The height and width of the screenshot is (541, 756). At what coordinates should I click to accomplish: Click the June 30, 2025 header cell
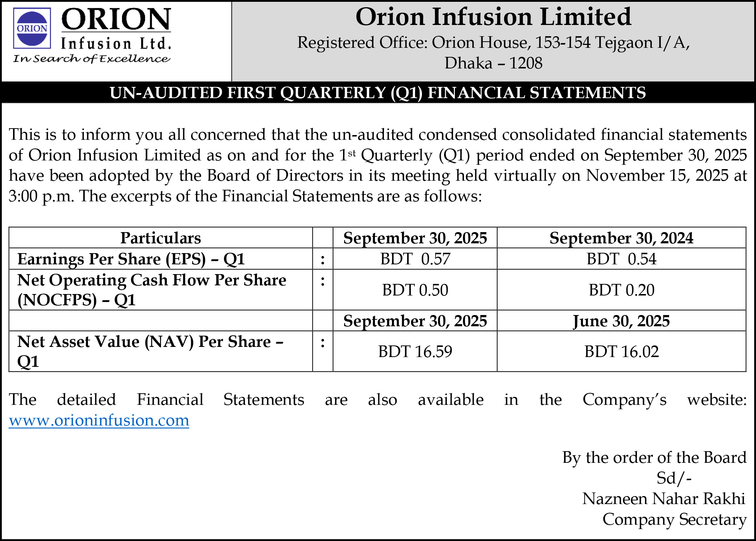(x=621, y=321)
